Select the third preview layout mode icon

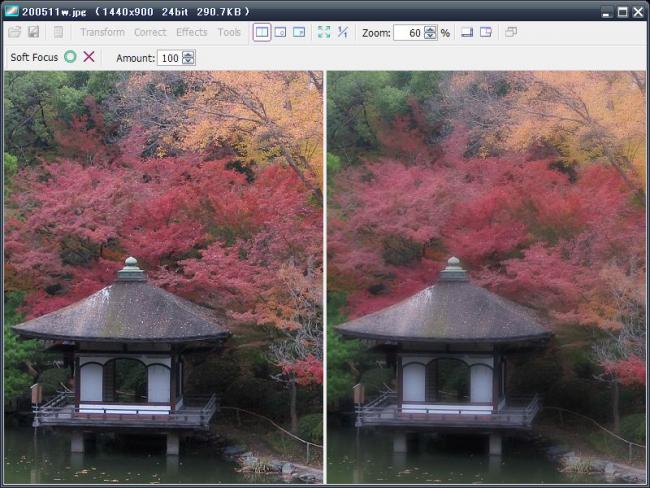coord(299,32)
